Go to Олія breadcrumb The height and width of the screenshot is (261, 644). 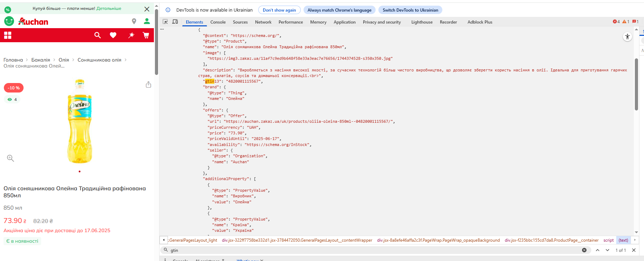[x=64, y=60]
